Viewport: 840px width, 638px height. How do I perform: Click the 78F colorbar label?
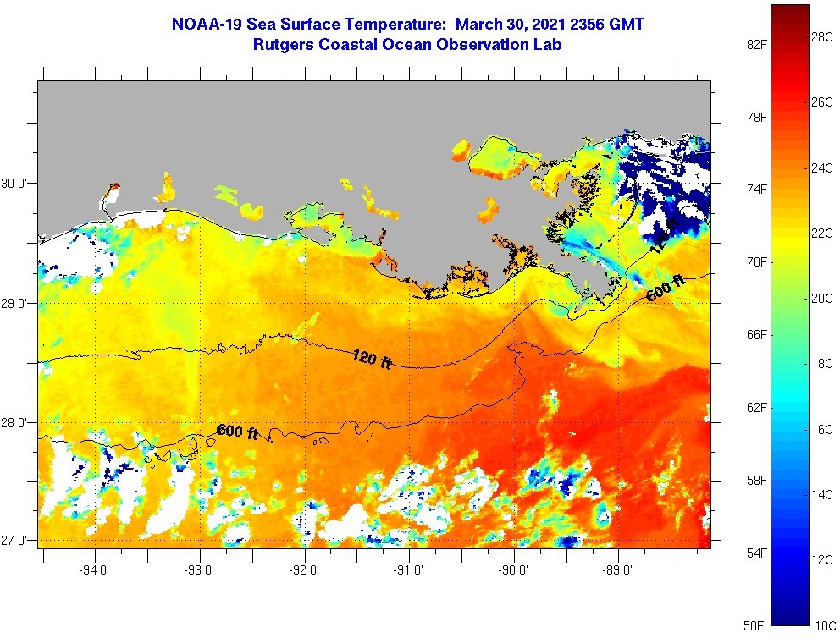(757, 118)
